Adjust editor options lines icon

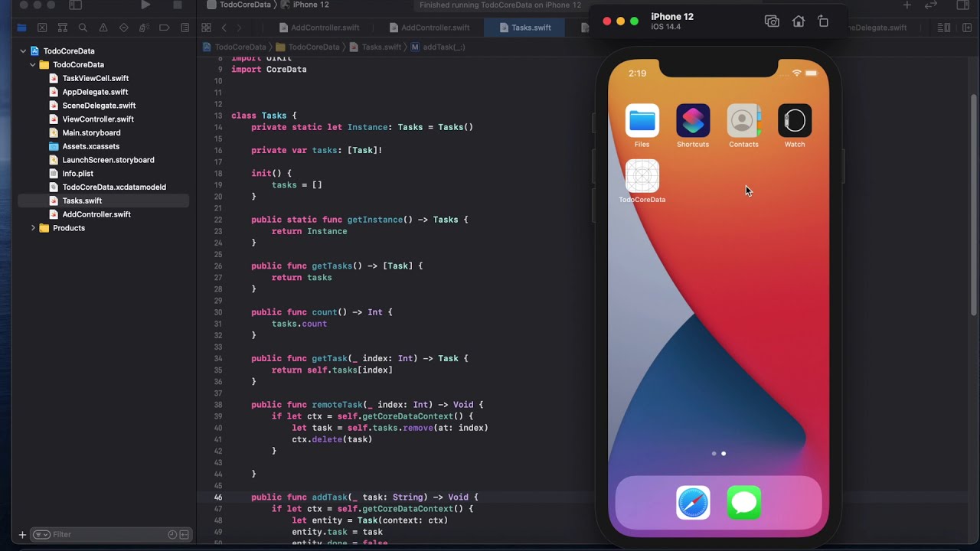[944, 28]
